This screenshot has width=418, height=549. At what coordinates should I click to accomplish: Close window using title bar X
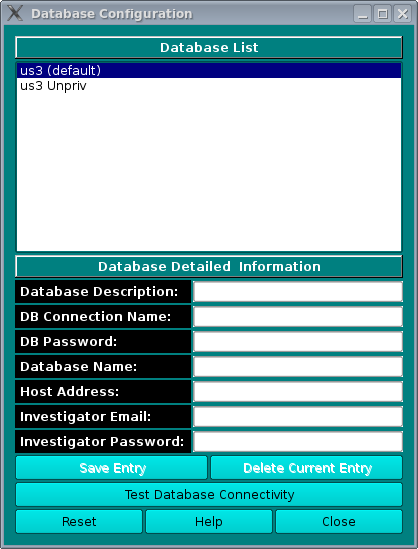tap(402, 14)
